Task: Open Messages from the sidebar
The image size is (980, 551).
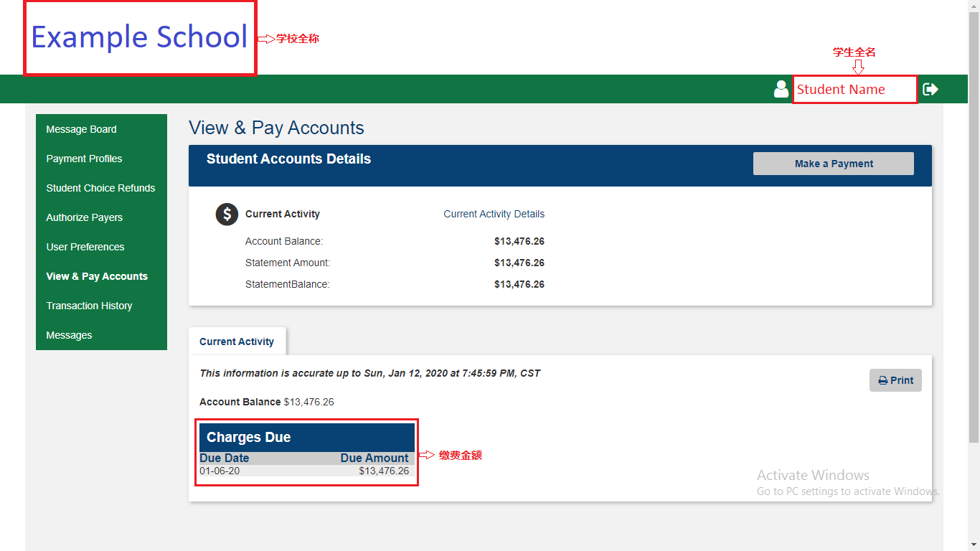Action: coord(69,335)
